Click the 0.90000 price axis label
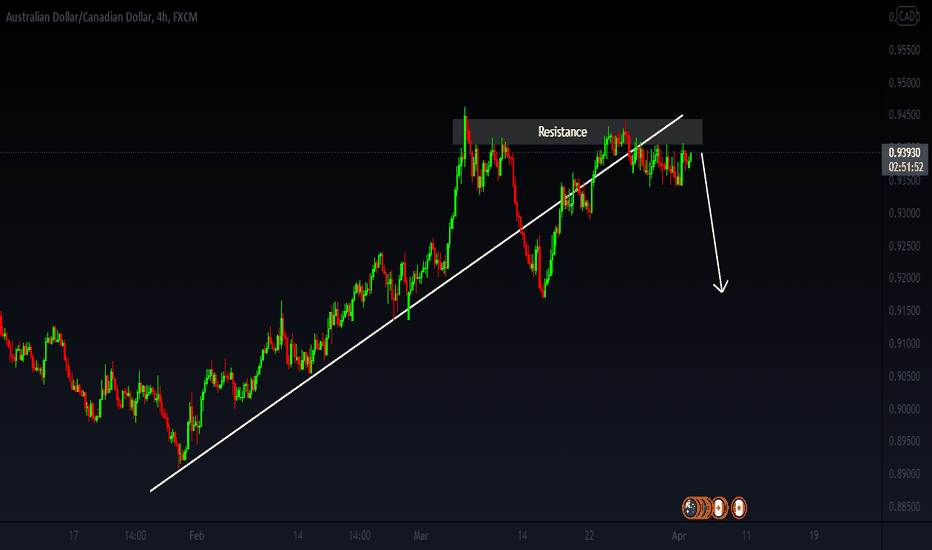This screenshot has height=550, width=932. coord(904,408)
